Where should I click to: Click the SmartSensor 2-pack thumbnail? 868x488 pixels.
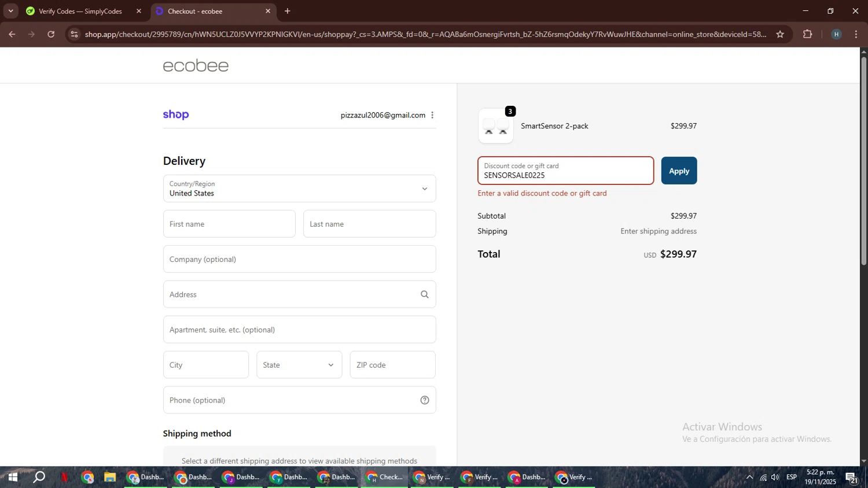click(x=496, y=126)
